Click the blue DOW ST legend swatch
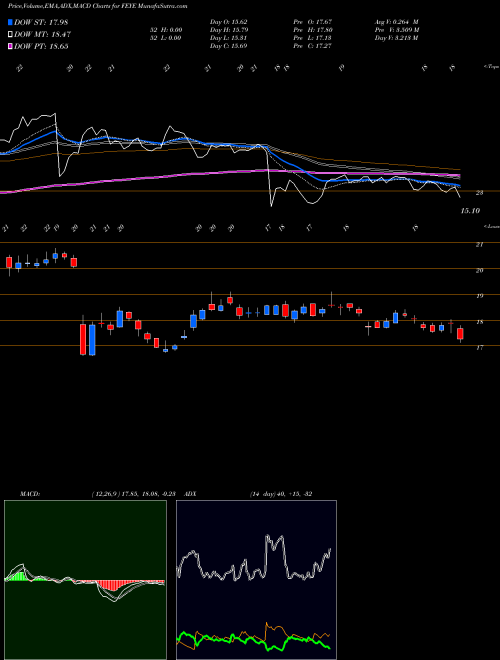The height and width of the screenshot is (660, 500). pyautogui.click(x=10, y=22)
